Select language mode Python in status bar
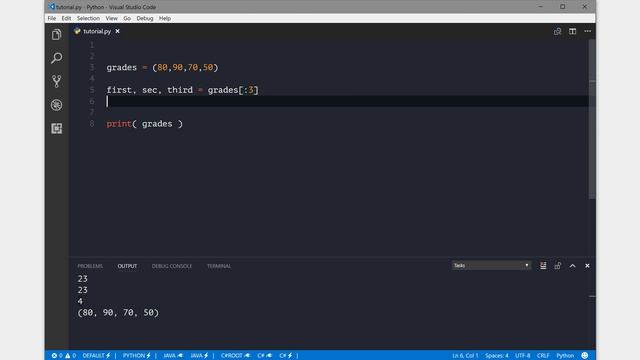This screenshot has width=640, height=360. [565, 356]
